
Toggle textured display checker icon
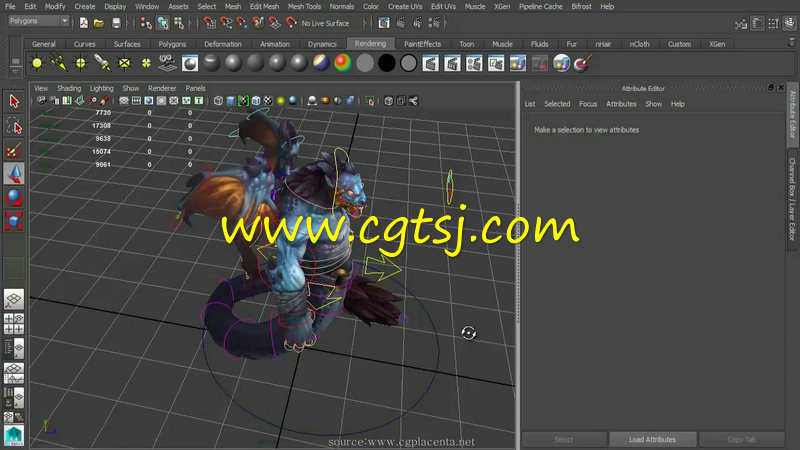pos(268,101)
